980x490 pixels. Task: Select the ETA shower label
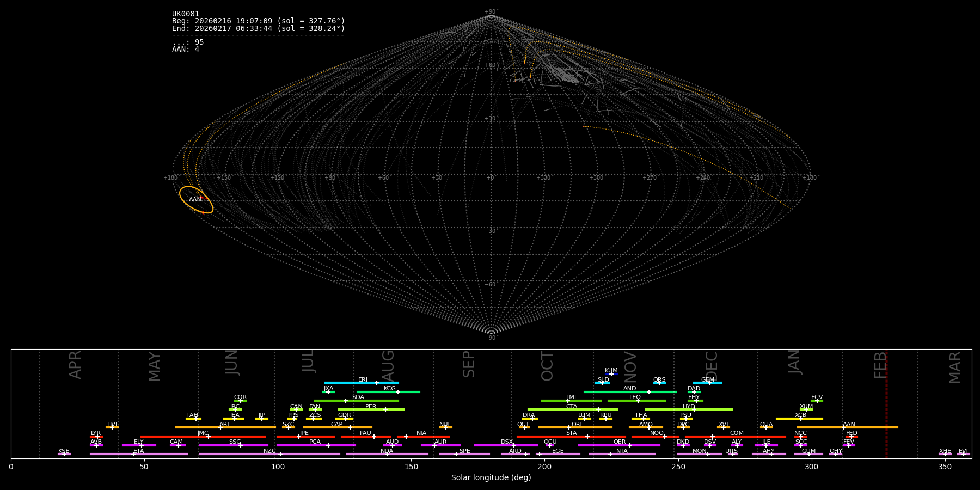(x=139, y=451)
